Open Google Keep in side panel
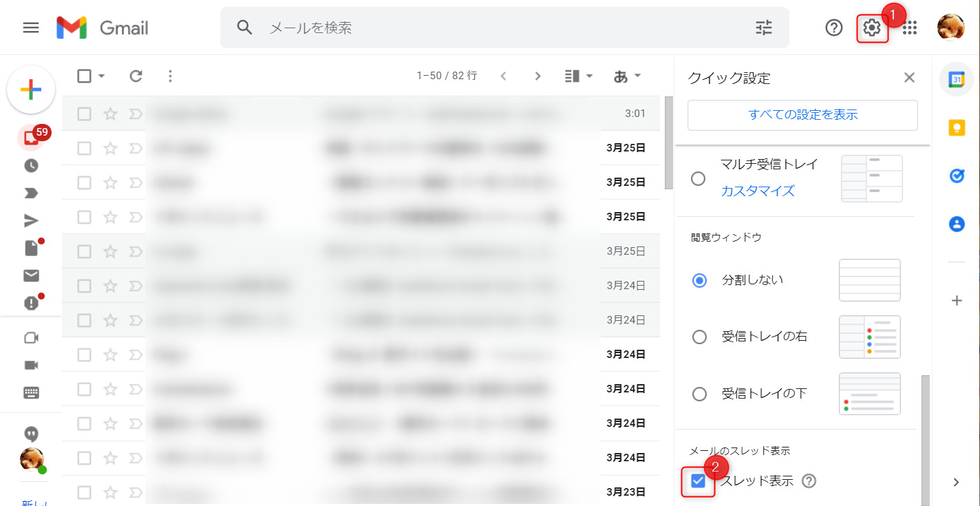Image resolution: width=980 pixels, height=506 pixels. coord(957,128)
